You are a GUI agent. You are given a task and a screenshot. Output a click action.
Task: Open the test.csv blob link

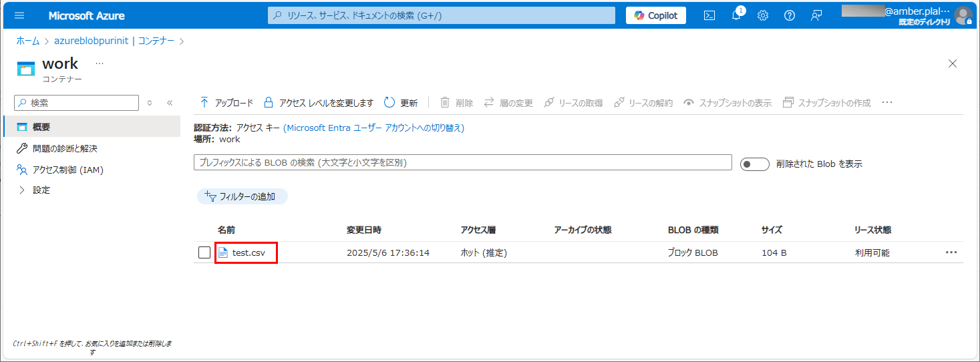249,252
